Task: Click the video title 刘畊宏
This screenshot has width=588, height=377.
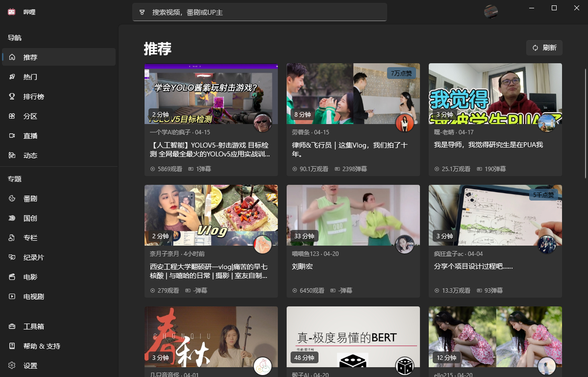Action: [302, 267]
